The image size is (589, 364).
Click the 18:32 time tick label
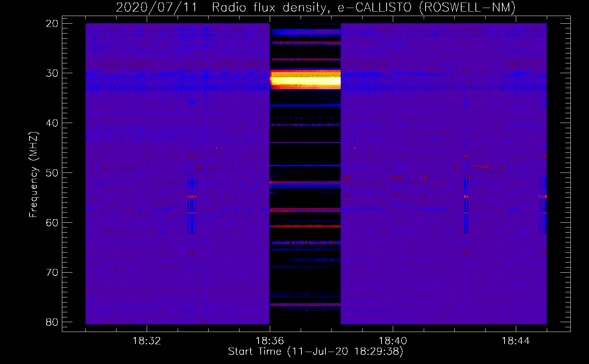(147, 341)
